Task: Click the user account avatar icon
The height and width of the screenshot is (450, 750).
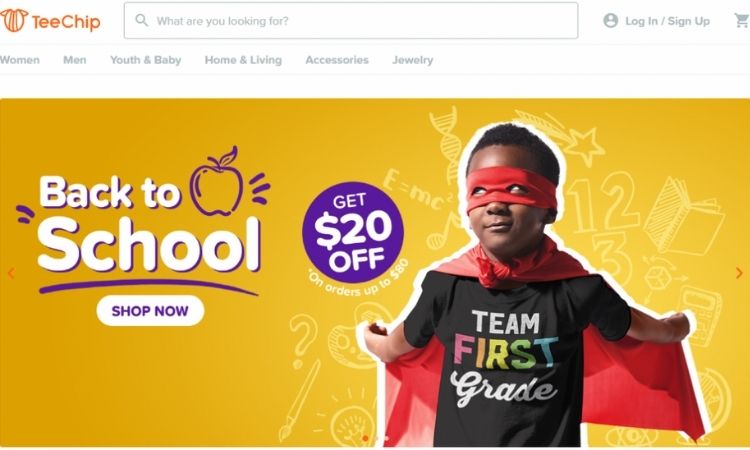Action: tap(610, 21)
